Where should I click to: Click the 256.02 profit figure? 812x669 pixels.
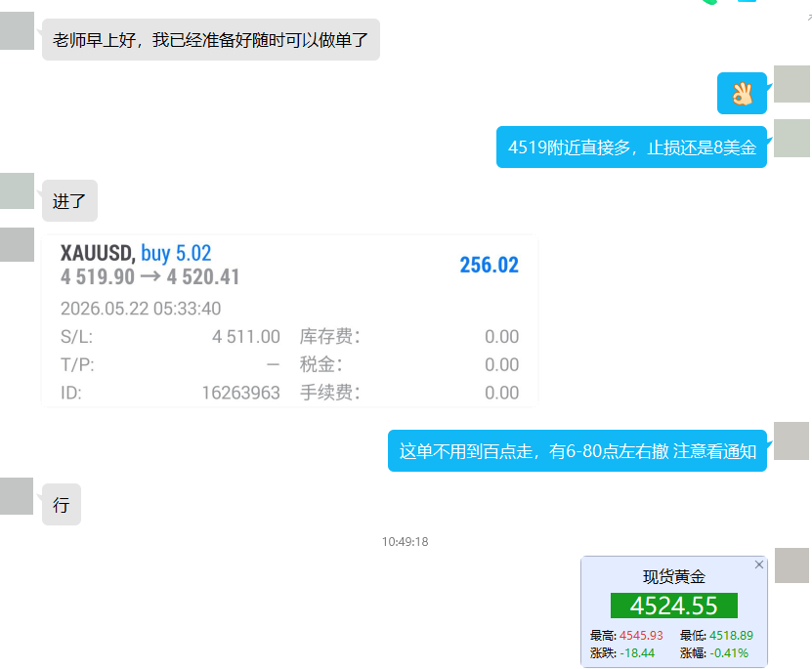[489, 265]
